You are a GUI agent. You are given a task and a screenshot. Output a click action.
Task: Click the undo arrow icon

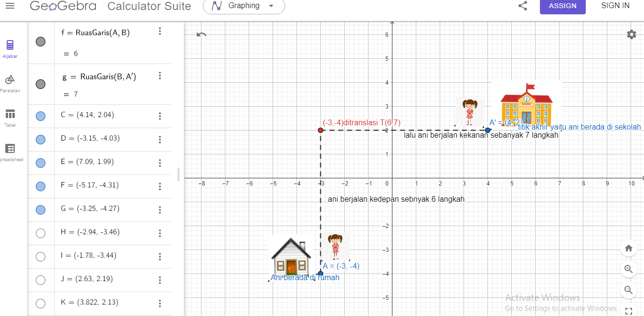pyautogui.click(x=201, y=34)
